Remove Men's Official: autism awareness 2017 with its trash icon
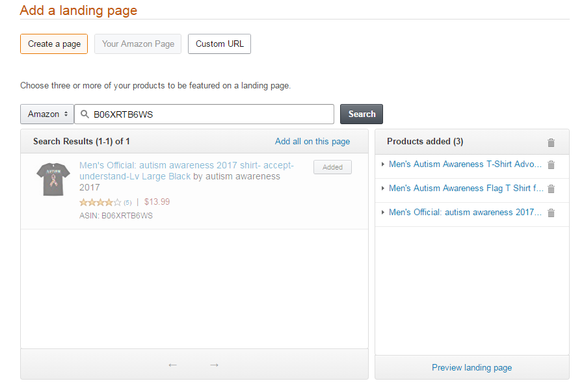 click(551, 213)
